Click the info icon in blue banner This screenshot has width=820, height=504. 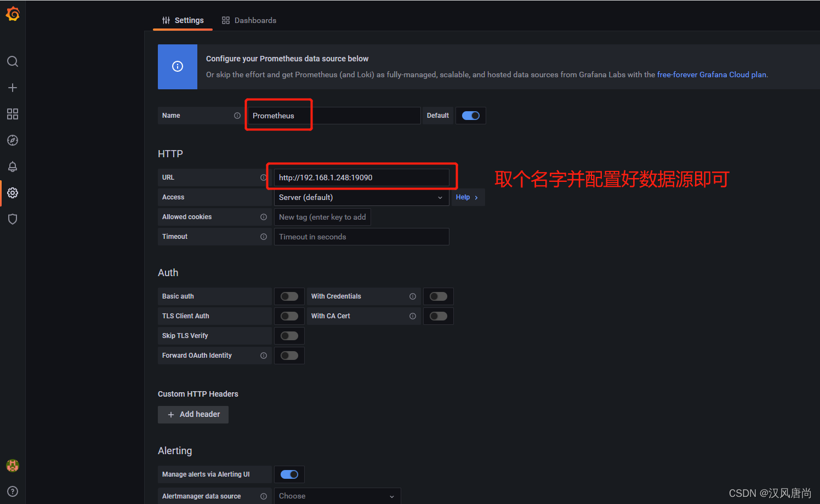178,66
